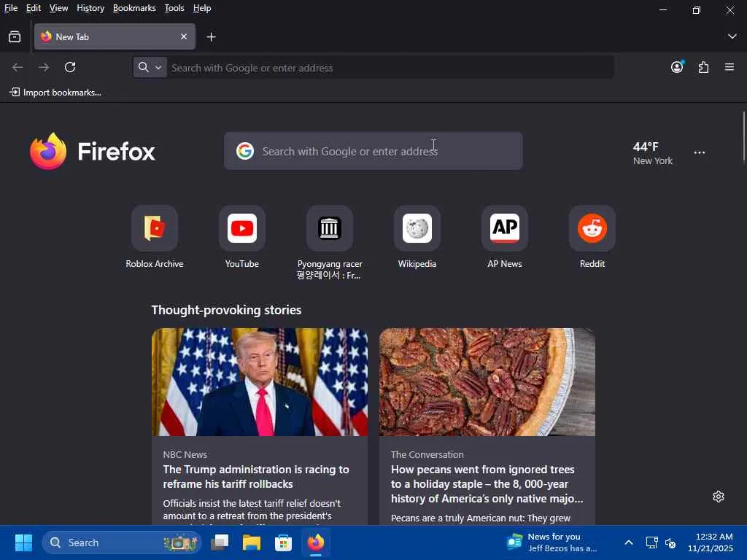The width and height of the screenshot is (747, 560).
Task: Expand the list all tabs chevron
Action: tap(732, 36)
